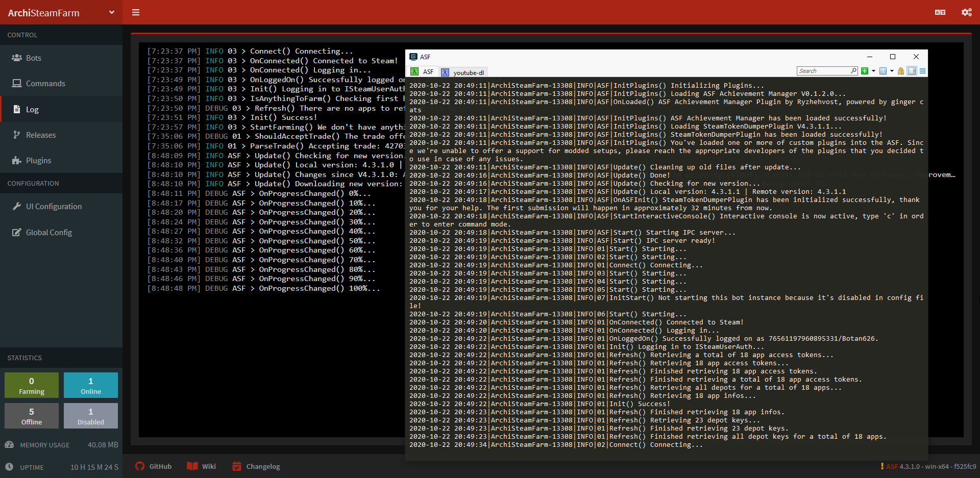The height and width of the screenshot is (478, 980).
Task: Toggle the console split view icon
Action: point(912,71)
